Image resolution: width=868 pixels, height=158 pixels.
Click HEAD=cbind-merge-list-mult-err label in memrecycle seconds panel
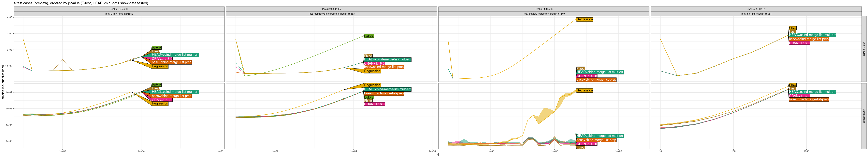coord(387,89)
